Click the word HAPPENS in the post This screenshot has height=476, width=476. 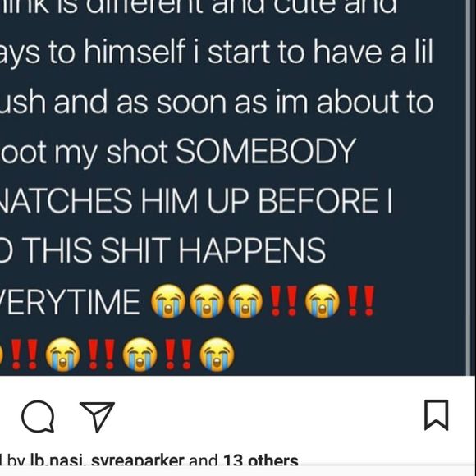point(252,251)
